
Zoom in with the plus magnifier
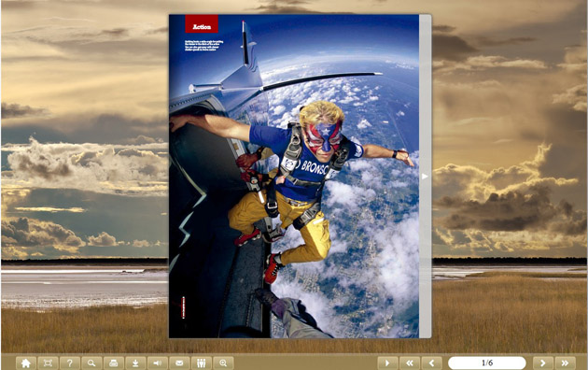coord(223,363)
